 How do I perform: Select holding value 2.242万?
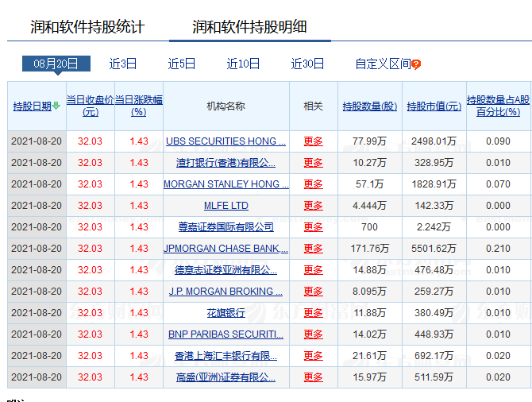click(x=434, y=226)
